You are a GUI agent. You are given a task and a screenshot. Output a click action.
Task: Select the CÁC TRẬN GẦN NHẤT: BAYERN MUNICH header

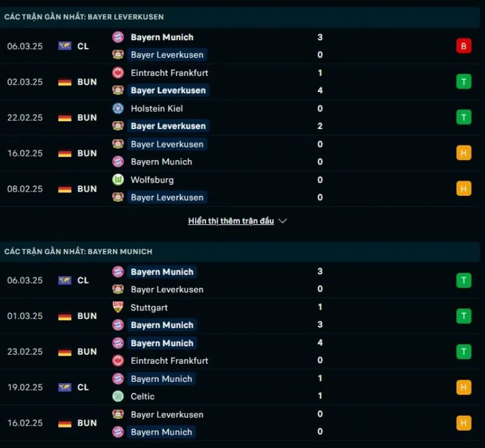pos(79,252)
